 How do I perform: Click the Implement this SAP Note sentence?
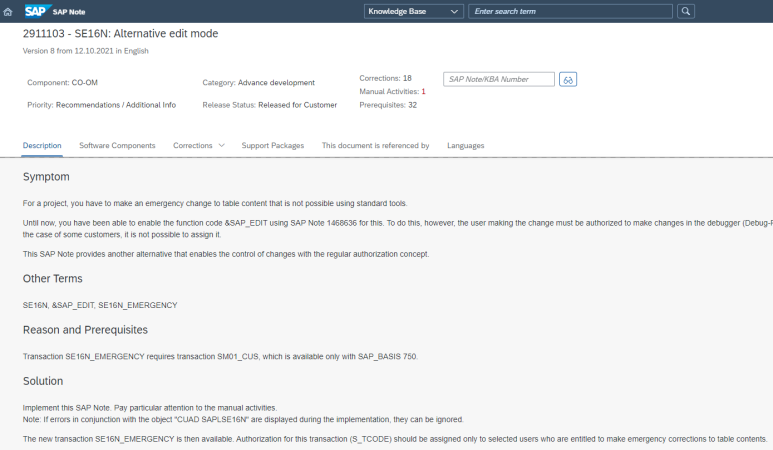pyautogui.click(x=150, y=408)
